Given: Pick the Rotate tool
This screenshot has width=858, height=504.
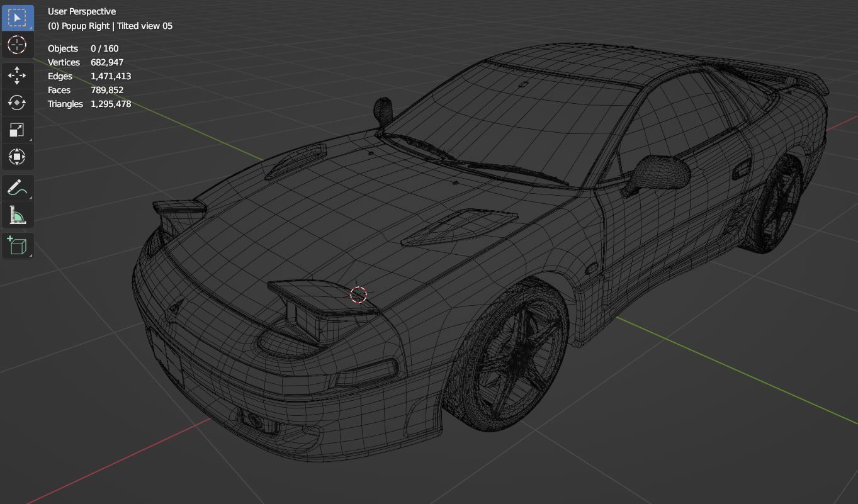Looking at the screenshot, I should pos(17,103).
